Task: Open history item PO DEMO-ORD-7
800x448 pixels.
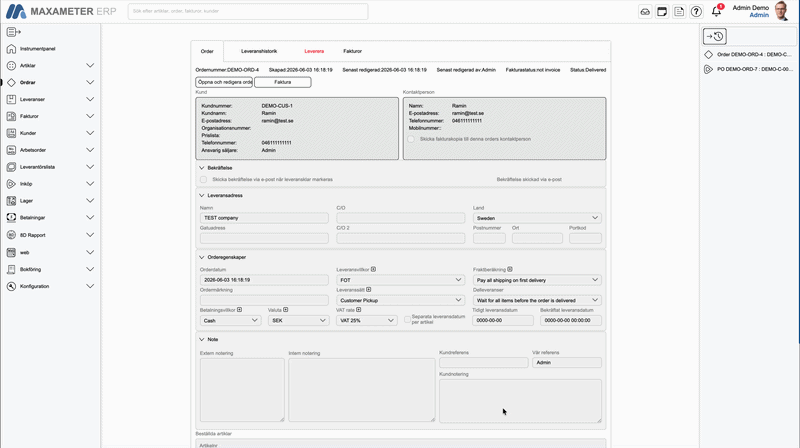Action: pyautogui.click(x=748, y=69)
